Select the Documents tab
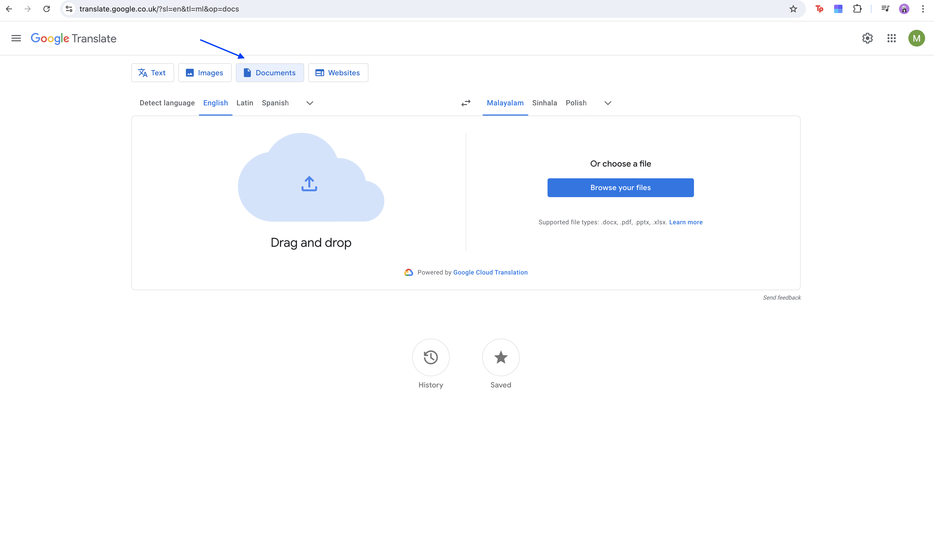 coord(270,72)
